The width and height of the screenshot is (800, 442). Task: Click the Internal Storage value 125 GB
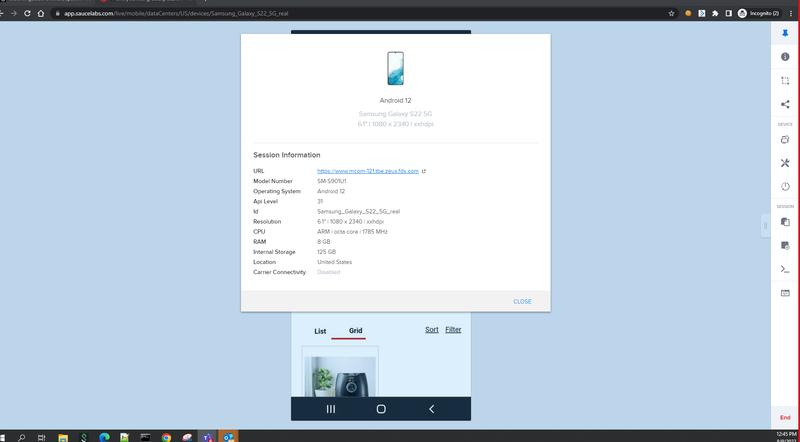tap(327, 252)
